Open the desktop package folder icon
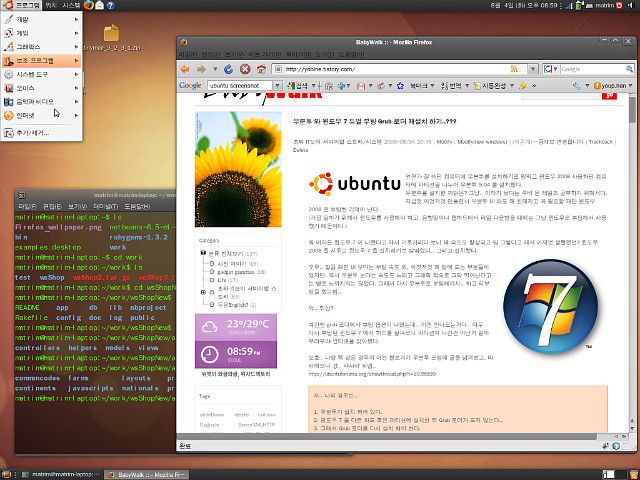This screenshot has height=480, width=640. point(111,33)
